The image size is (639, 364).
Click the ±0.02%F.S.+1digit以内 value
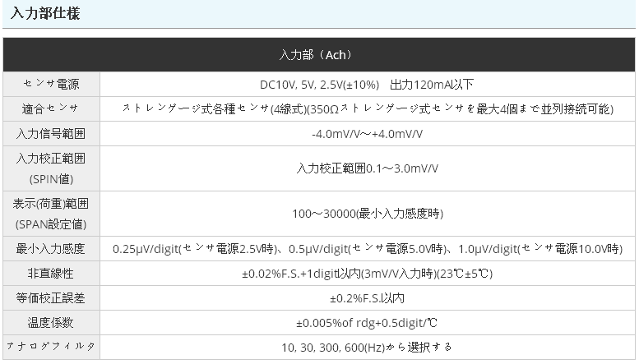(367, 274)
